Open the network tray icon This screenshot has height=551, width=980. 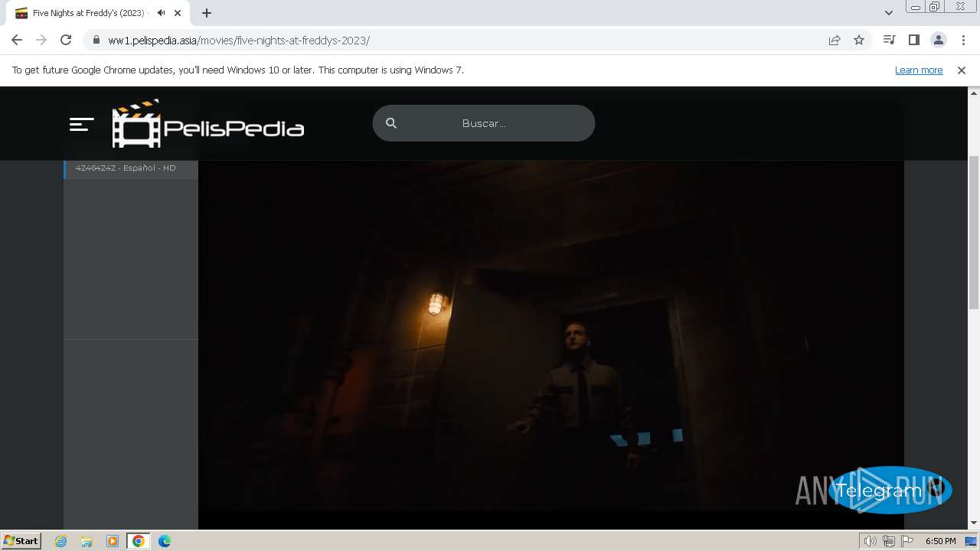(888, 541)
